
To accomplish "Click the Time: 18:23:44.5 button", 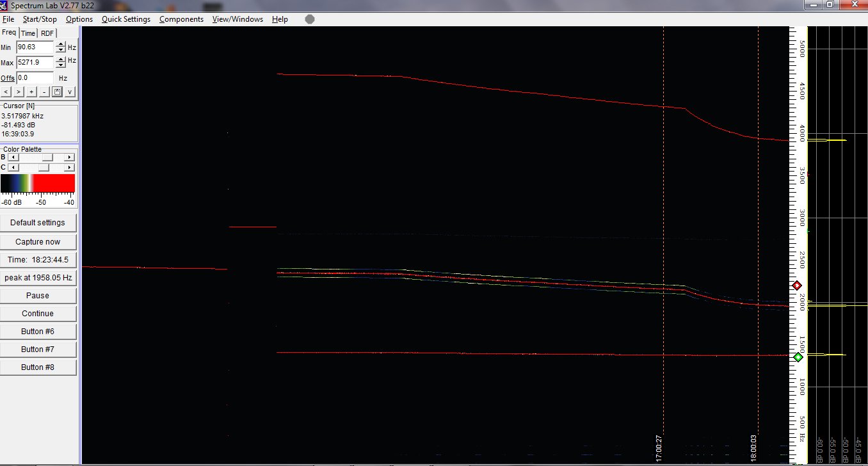I will (38, 260).
